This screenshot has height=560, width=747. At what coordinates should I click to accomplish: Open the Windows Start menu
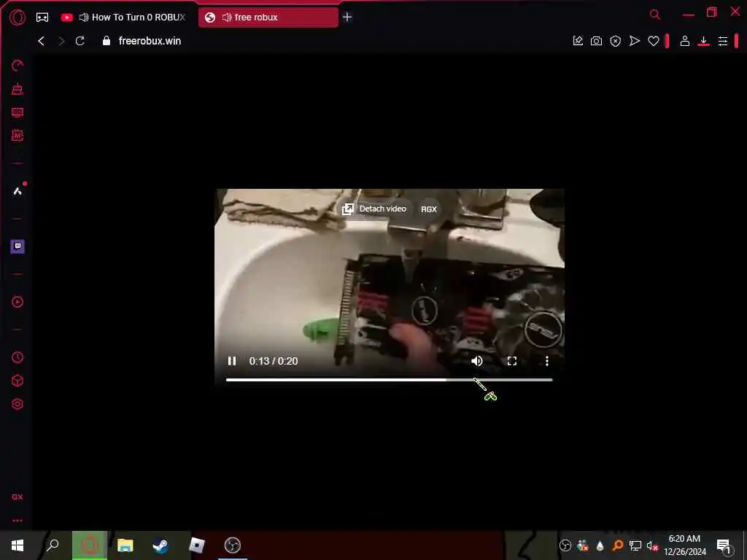pos(18,545)
